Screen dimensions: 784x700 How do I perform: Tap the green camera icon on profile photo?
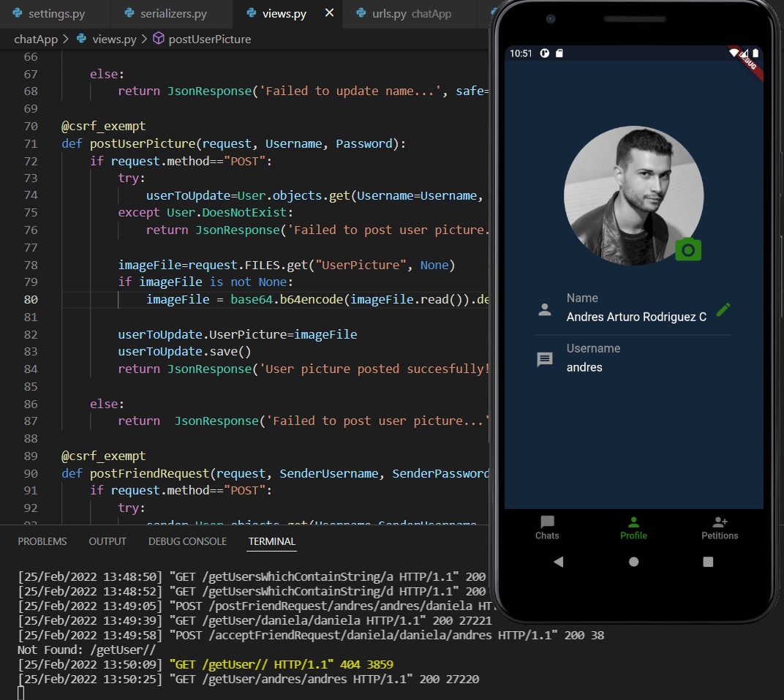click(x=688, y=249)
